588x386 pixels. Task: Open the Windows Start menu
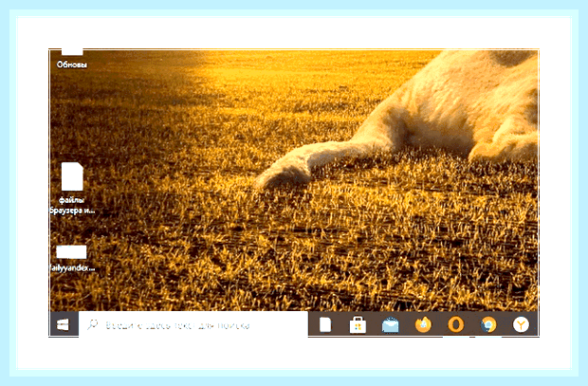coord(64,324)
